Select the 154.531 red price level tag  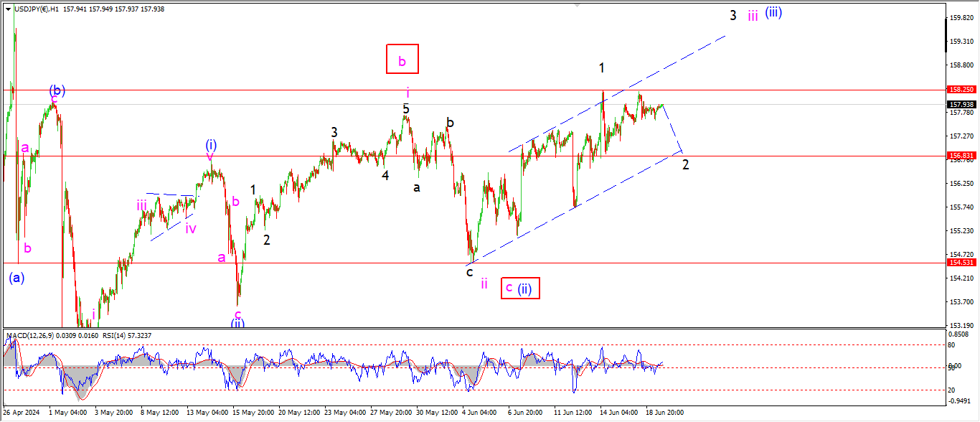pyautogui.click(x=961, y=263)
